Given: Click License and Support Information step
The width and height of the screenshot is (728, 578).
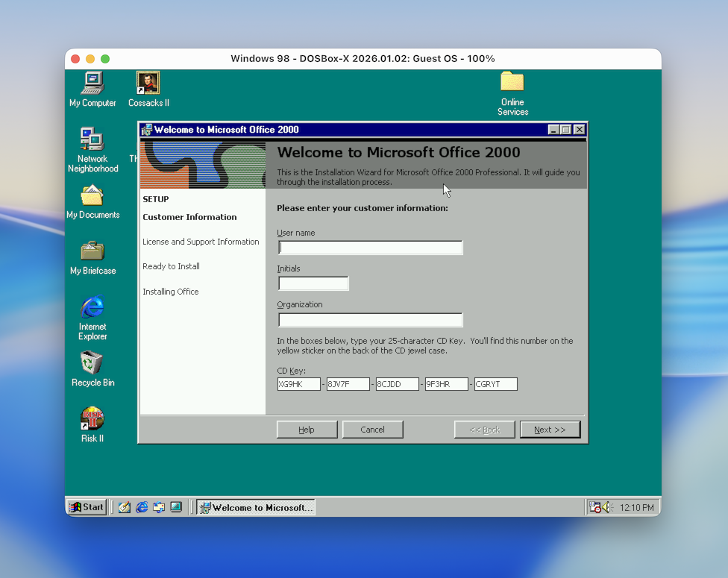Looking at the screenshot, I should 201,242.
